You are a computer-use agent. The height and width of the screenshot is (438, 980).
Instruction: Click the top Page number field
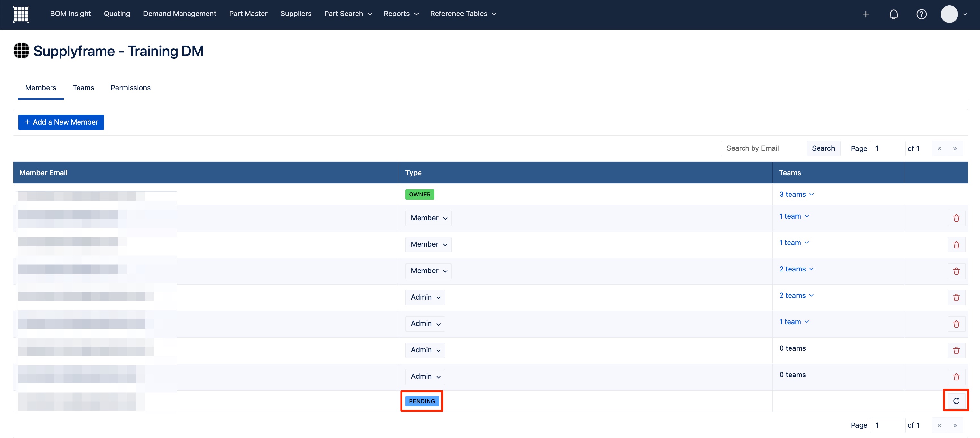(x=887, y=148)
